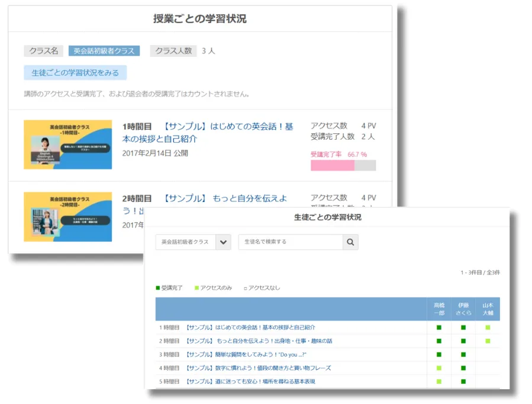This screenshot has height=404, width=532.
Task: Click the pink 受講完了率 progress bar
Action: click(333, 165)
